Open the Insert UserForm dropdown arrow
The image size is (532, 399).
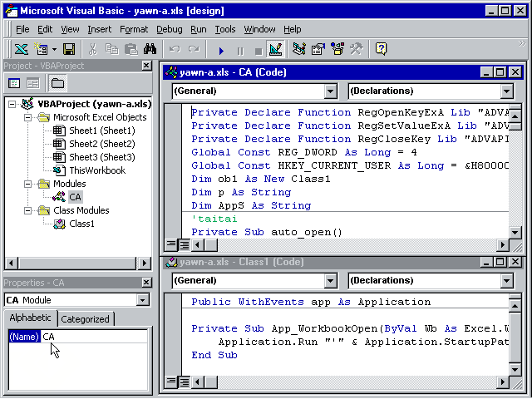tap(54, 50)
